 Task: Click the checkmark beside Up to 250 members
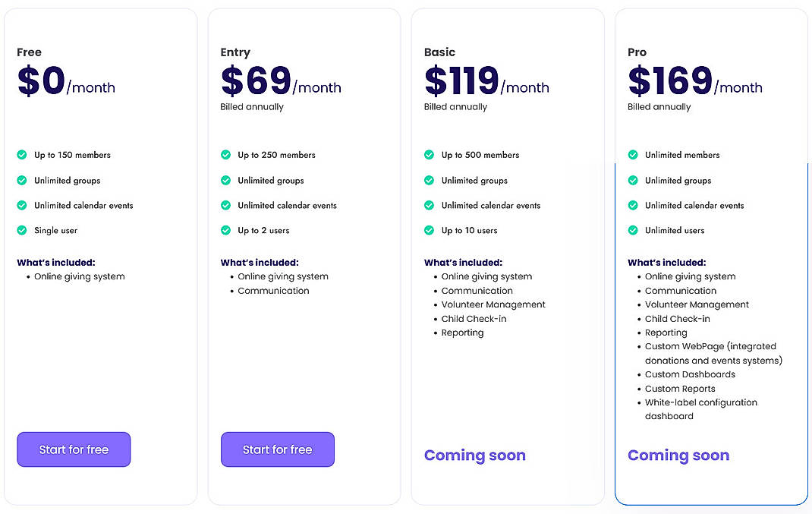pyautogui.click(x=225, y=155)
